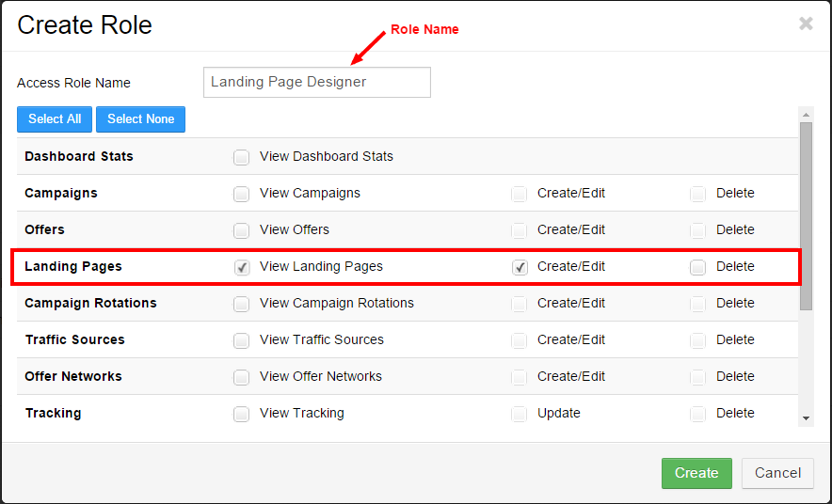This screenshot has height=504, width=832.
Task: Uncheck the View Landing Pages checkbox
Action: pos(242,267)
